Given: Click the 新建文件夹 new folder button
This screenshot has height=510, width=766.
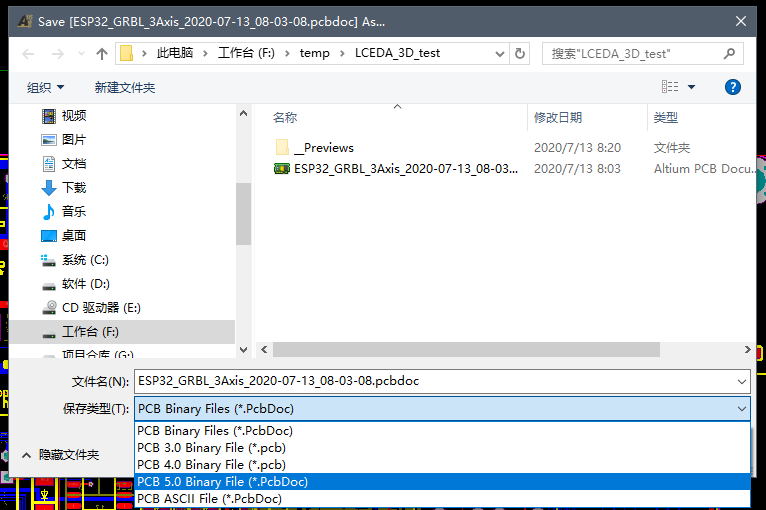Looking at the screenshot, I should pos(125,87).
